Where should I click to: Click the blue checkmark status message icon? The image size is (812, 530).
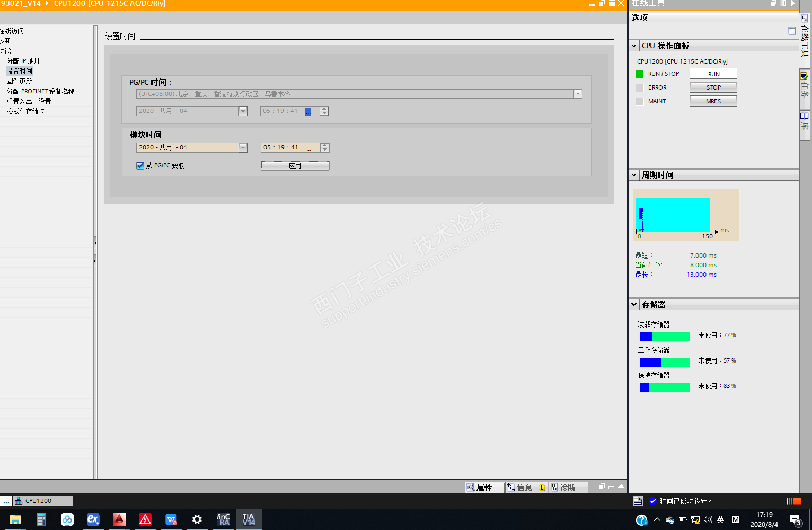653,501
